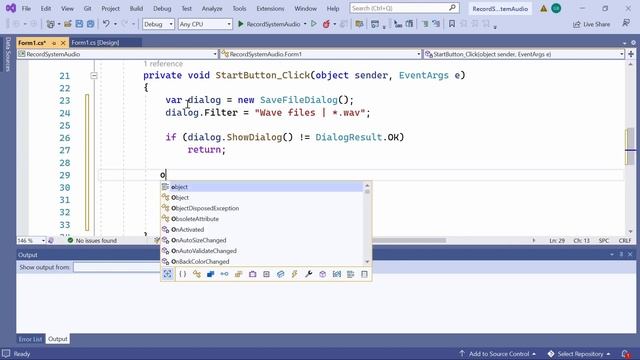Image resolution: width=640 pixels, height=360 pixels.
Task: Click the Save All icon
Action: click(x=90, y=24)
